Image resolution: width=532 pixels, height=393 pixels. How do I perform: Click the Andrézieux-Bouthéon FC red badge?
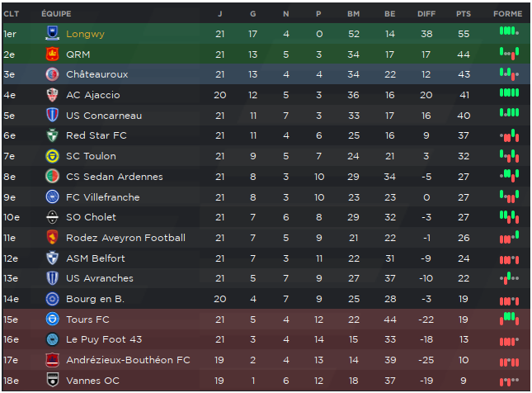point(52,360)
